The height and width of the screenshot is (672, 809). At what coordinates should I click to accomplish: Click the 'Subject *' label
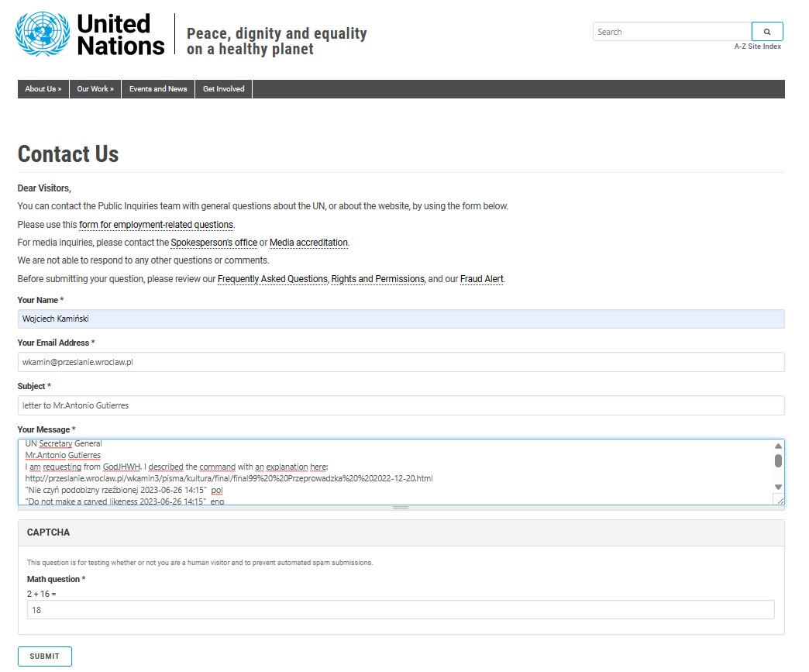[34, 386]
